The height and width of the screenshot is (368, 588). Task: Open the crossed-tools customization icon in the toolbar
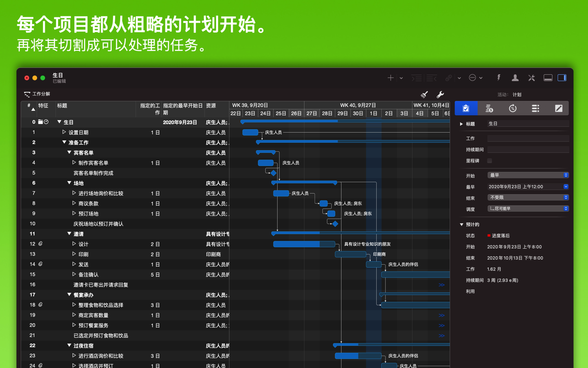point(531,77)
